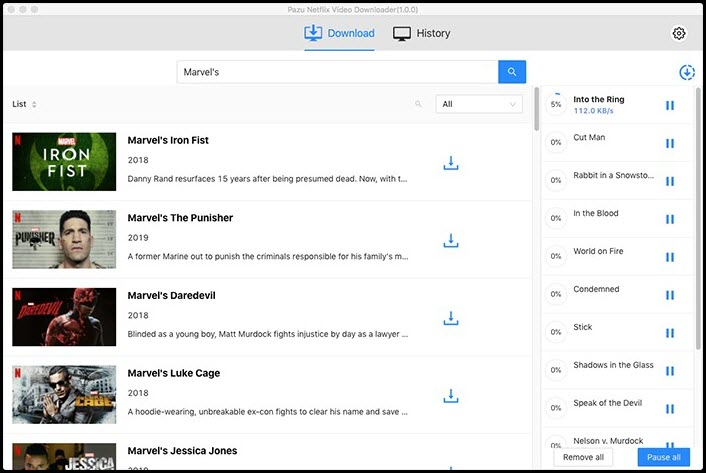The image size is (706, 473).
Task: Click the Condemned queue item title
Action: [x=596, y=289]
